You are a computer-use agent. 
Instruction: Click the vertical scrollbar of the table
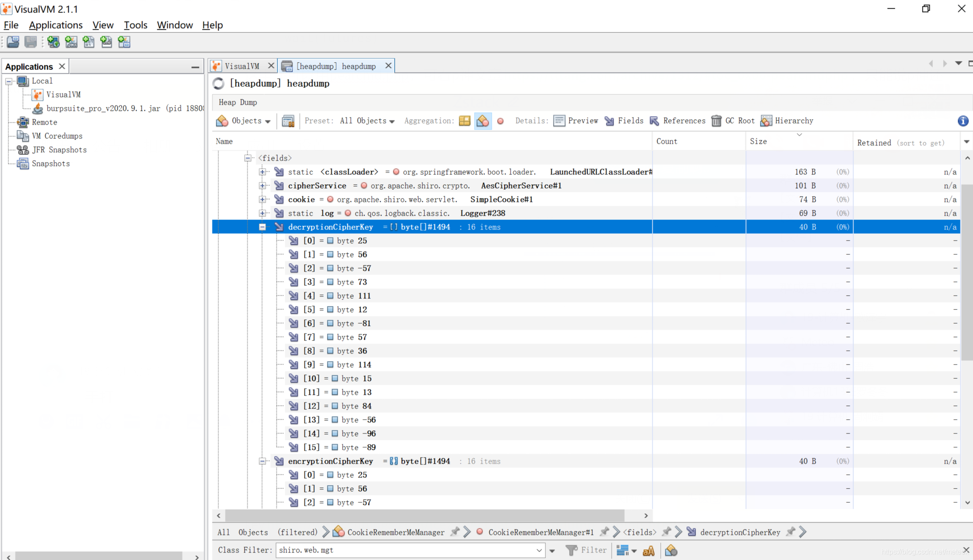(x=967, y=272)
